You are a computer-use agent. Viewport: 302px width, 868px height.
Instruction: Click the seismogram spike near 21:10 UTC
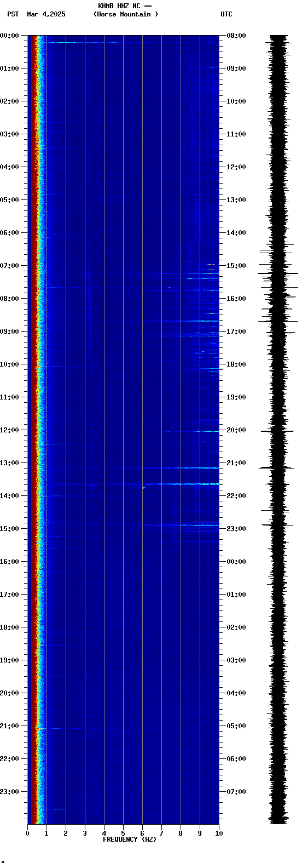click(277, 467)
